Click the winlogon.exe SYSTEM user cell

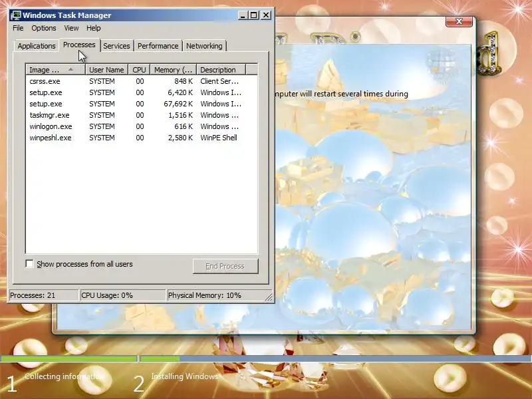pyautogui.click(x=102, y=126)
